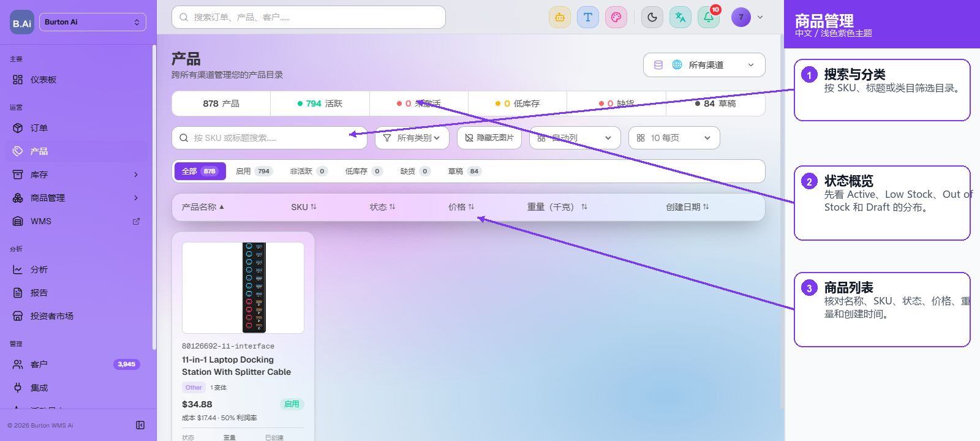The height and width of the screenshot is (441, 980).
Task: Open 投资者市场 in the sidebar
Action: tap(76, 316)
